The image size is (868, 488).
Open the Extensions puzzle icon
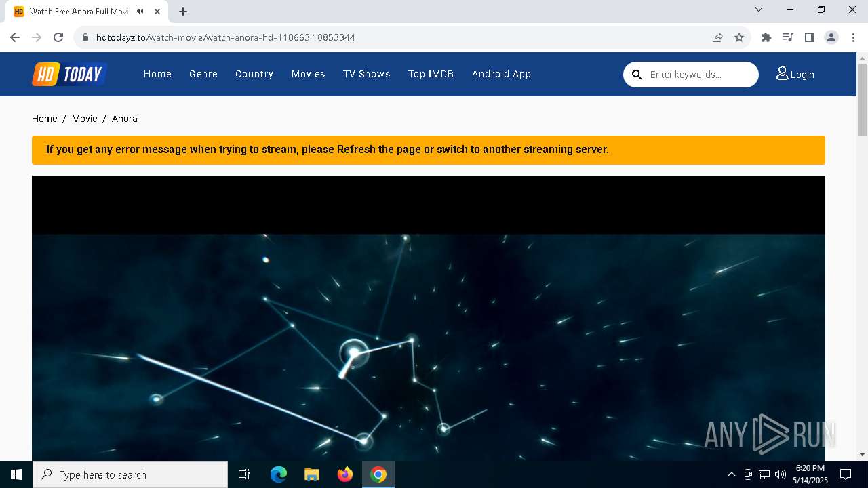(x=766, y=37)
